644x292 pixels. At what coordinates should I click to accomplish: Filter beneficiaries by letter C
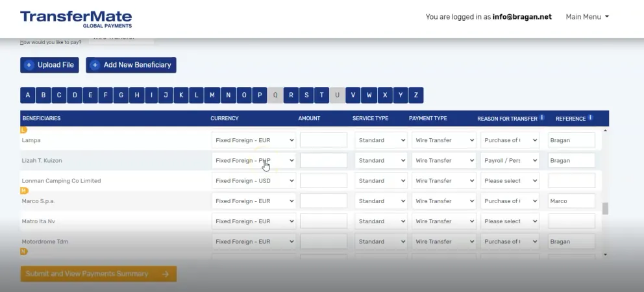[58, 95]
